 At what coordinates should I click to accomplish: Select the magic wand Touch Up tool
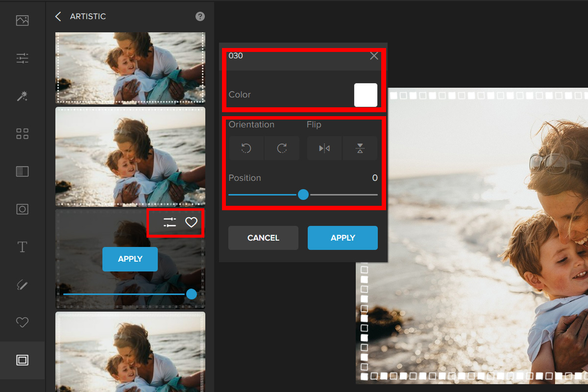(22, 96)
